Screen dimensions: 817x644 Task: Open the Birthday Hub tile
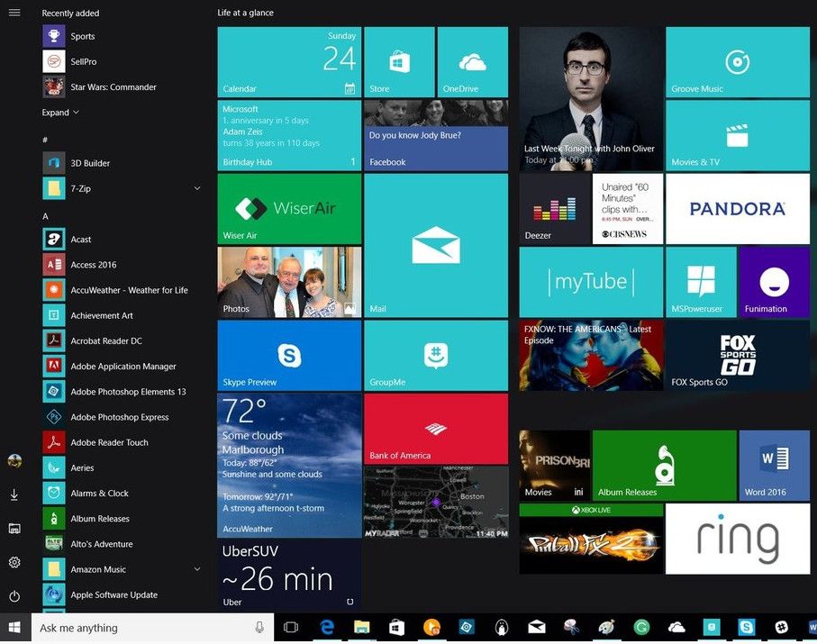[289, 135]
